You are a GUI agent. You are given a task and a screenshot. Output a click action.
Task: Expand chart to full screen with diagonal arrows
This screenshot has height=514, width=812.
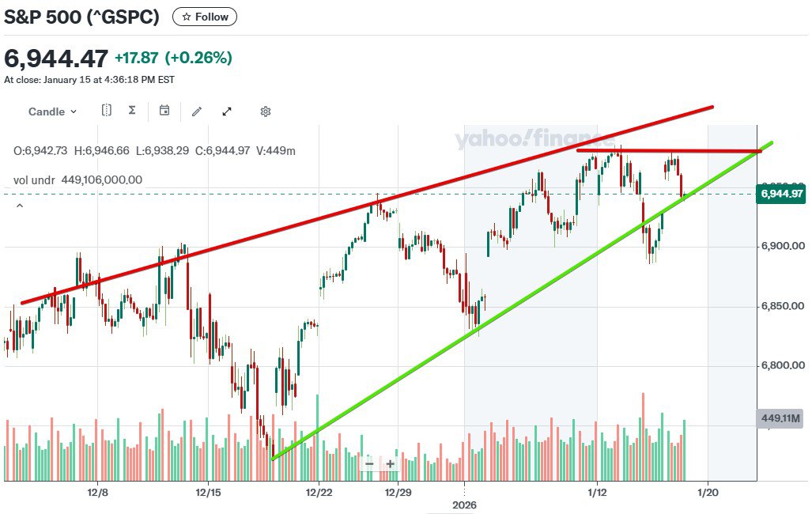227,111
